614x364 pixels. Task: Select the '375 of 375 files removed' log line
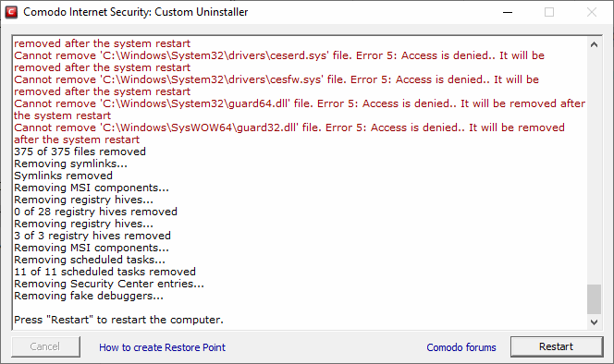(80, 152)
